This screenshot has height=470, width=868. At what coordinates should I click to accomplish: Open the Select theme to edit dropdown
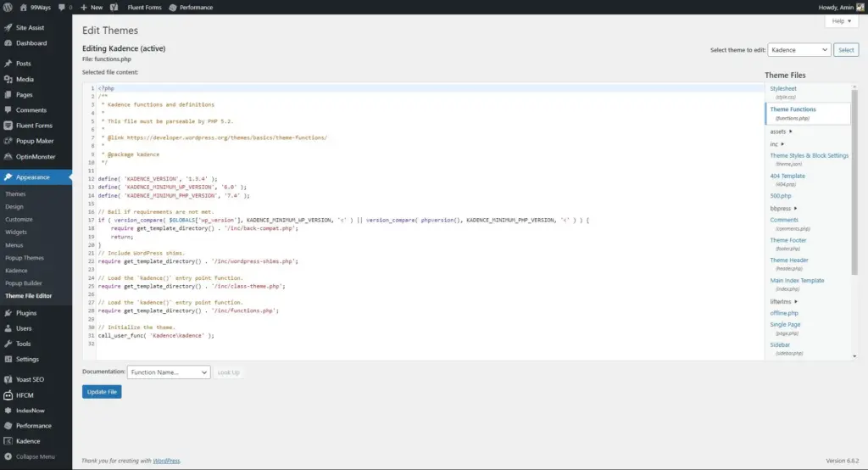(x=798, y=50)
